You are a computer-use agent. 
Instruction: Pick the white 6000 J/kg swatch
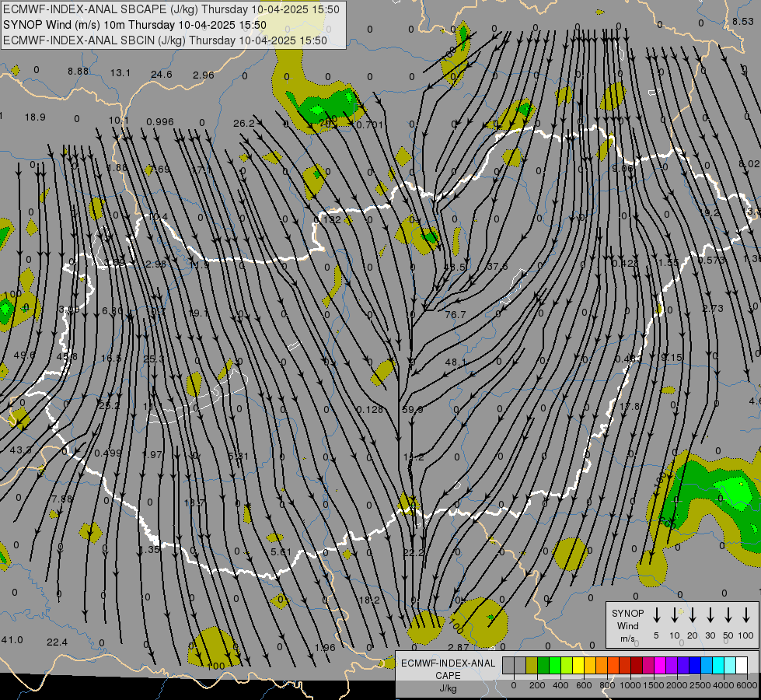pos(741,665)
